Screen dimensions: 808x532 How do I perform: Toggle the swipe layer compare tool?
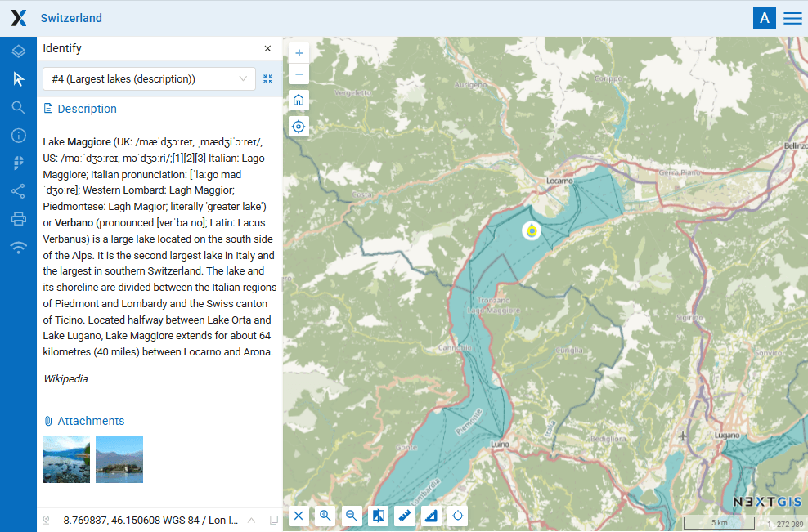coord(378,516)
